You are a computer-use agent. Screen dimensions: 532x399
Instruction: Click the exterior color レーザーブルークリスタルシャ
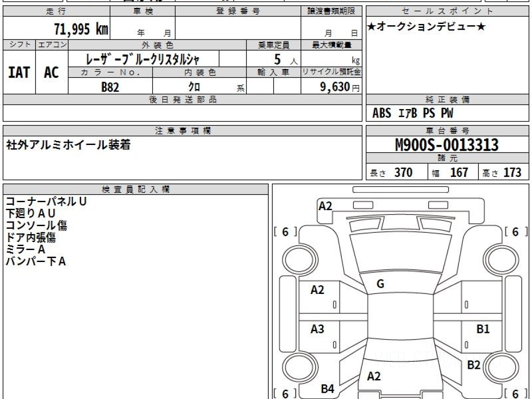[143, 59]
